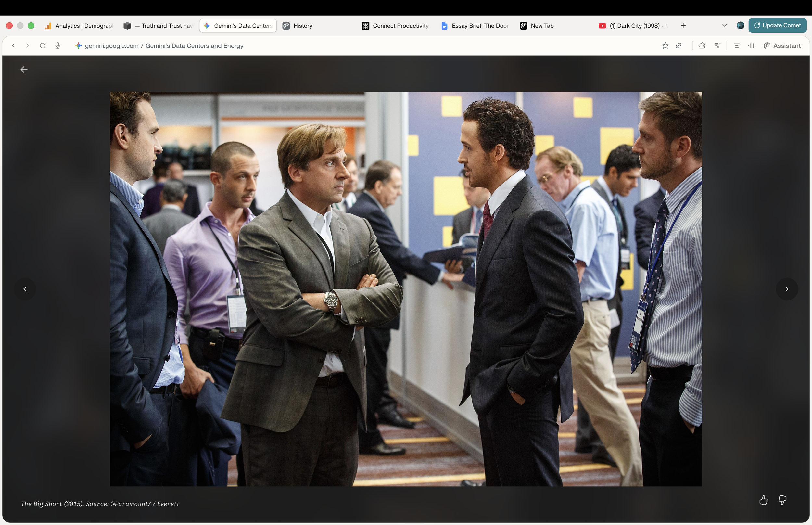Image resolution: width=812 pixels, height=525 pixels.
Task: Bookmark this page with the star icon
Action: pos(665,46)
